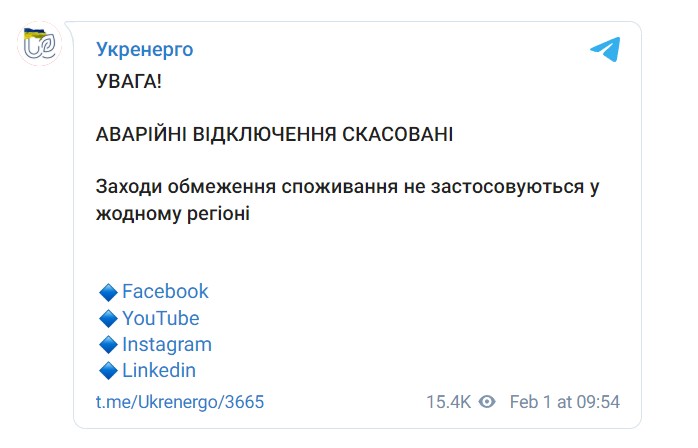Visit the Instagram link
The height and width of the screenshot is (448, 698).
(167, 344)
